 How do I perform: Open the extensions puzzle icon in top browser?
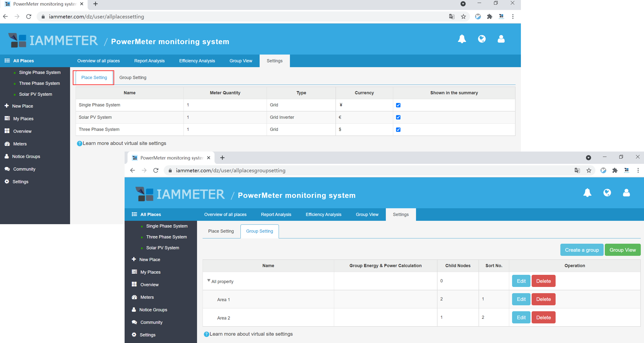point(490,17)
